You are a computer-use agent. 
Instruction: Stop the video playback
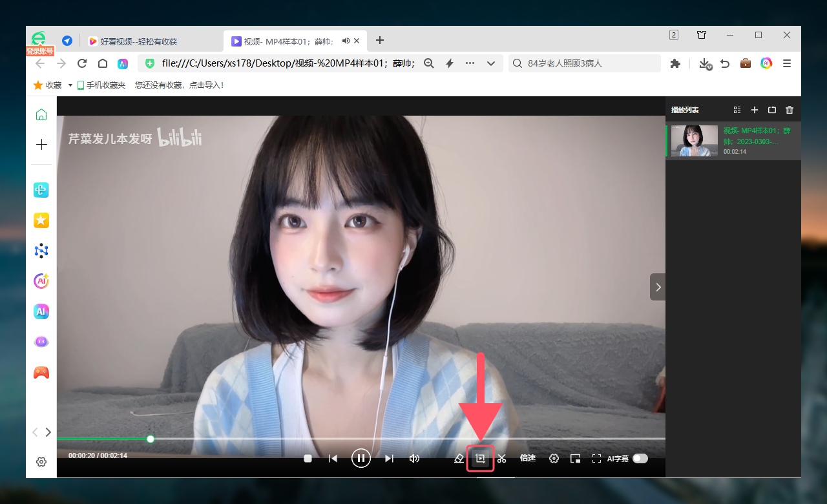tap(308, 458)
